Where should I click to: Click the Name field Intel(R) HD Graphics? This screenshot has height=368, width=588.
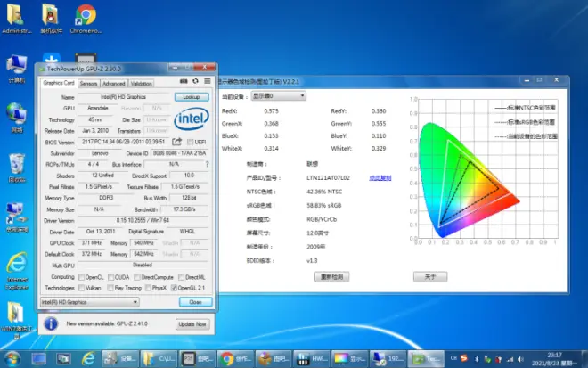[123, 97]
